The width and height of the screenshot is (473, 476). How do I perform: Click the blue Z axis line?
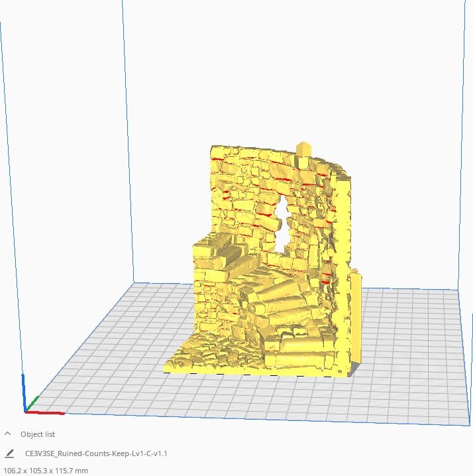[25, 391]
